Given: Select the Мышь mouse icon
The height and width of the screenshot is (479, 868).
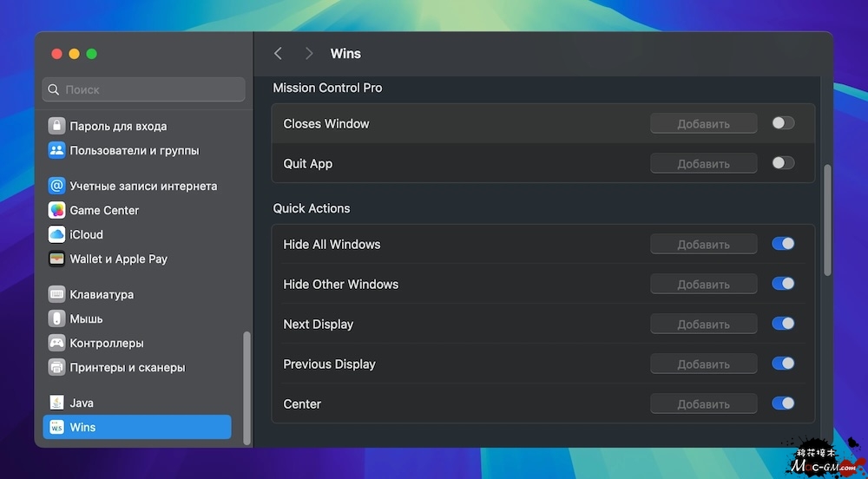Looking at the screenshot, I should [x=56, y=318].
